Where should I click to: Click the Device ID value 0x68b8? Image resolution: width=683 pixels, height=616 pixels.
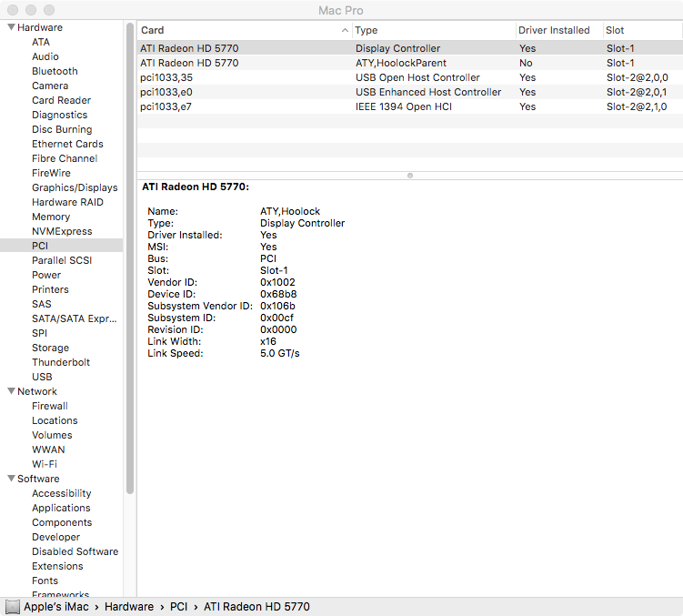pyautogui.click(x=278, y=294)
